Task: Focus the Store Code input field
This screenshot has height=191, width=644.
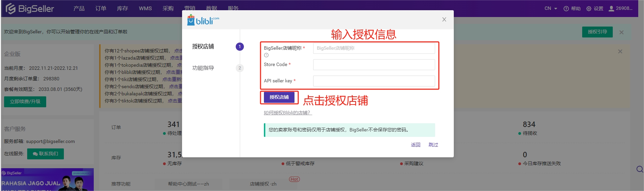Action: [374, 65]
